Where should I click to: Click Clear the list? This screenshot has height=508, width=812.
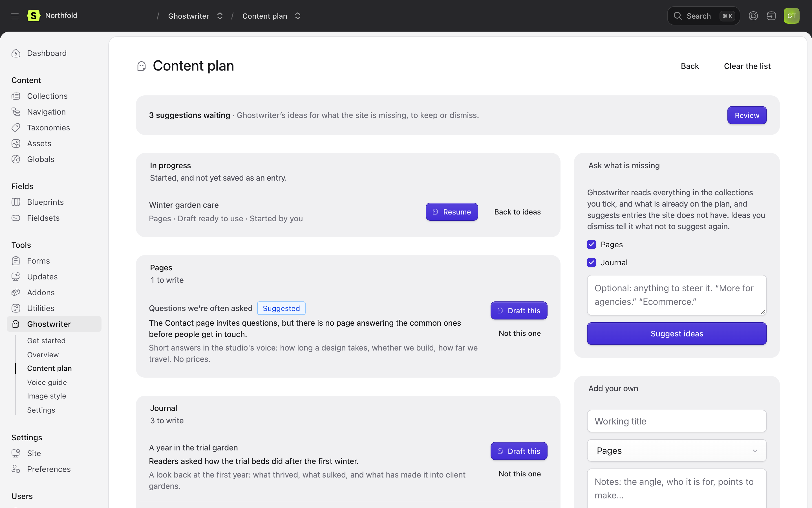tap(747, 66)
